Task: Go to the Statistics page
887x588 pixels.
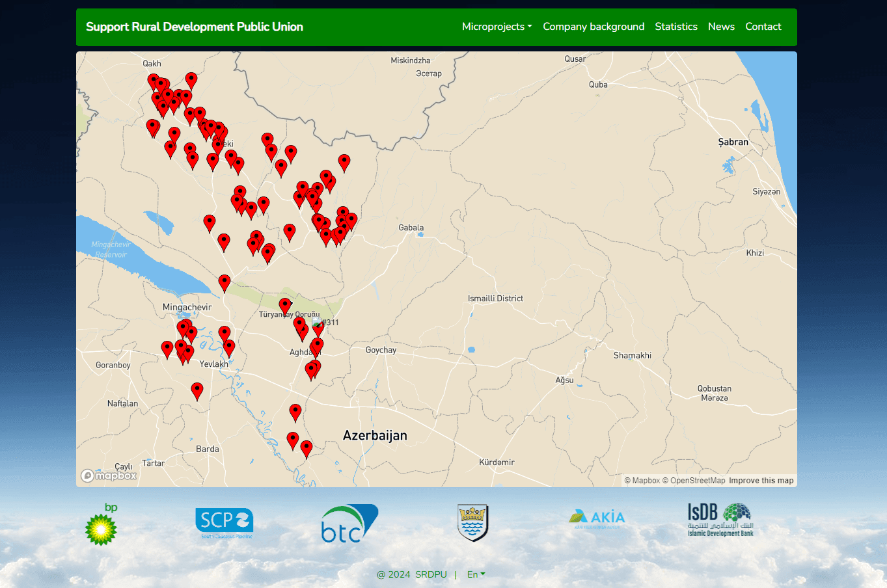Action: coord(676,27)
